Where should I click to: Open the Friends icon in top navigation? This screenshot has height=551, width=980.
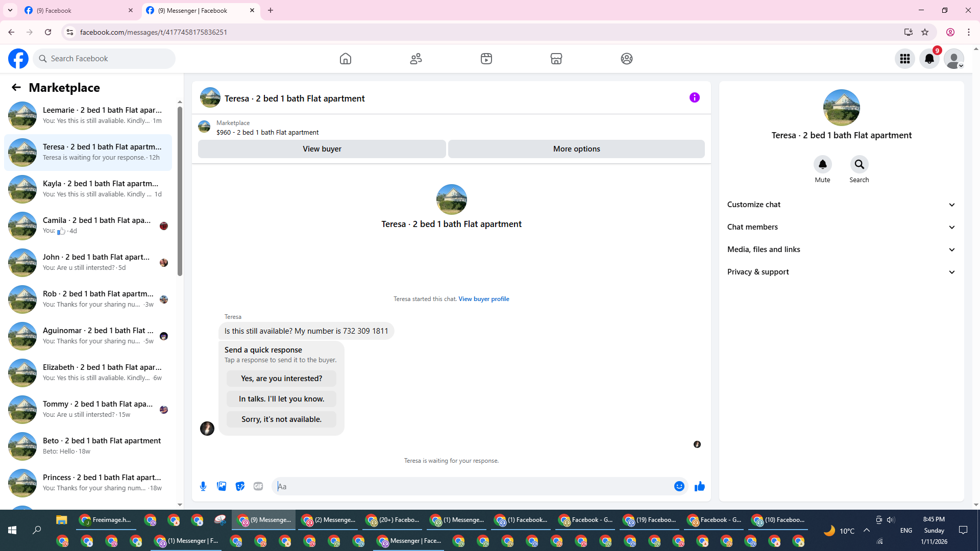416,59
